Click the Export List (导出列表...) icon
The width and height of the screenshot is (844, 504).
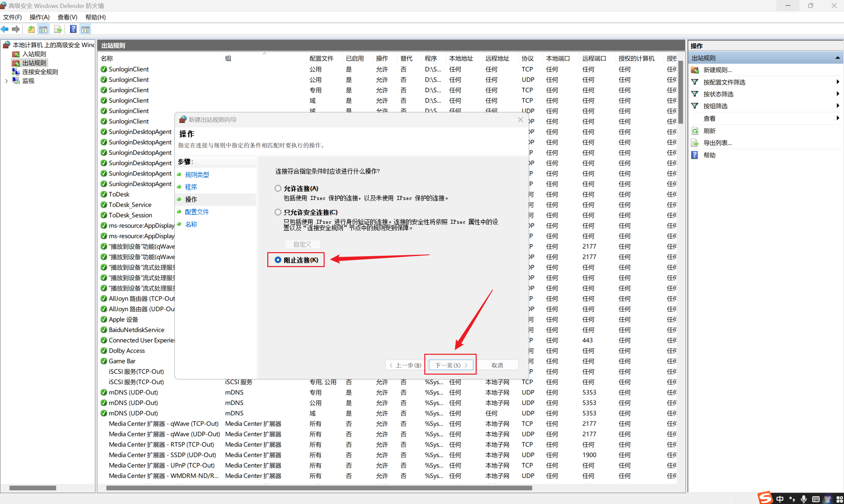(x=695, y=143)
